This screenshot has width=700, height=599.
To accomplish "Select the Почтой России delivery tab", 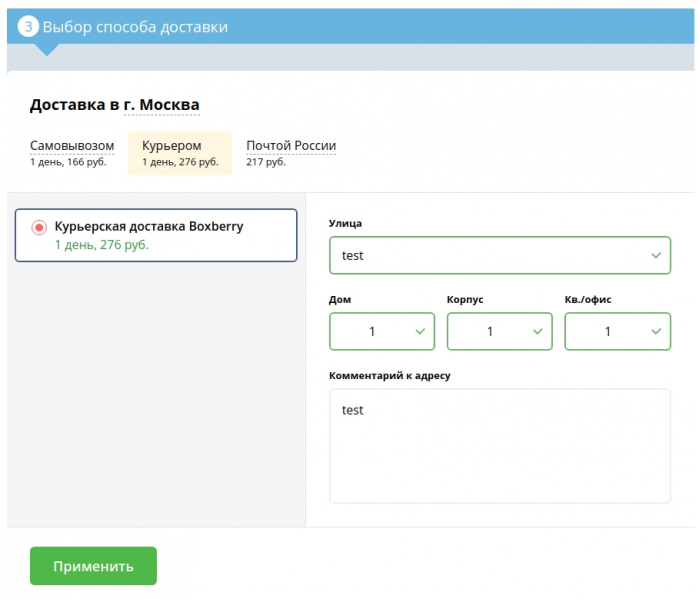I will (291, 153).
